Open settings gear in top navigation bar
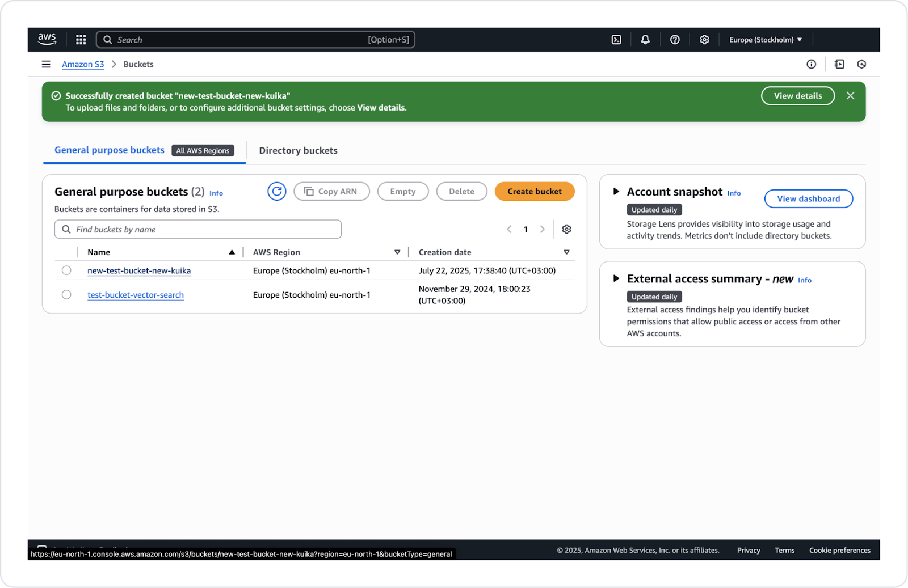Image resolution: width=908 pixels, height=588 pixels. (704, 40)
